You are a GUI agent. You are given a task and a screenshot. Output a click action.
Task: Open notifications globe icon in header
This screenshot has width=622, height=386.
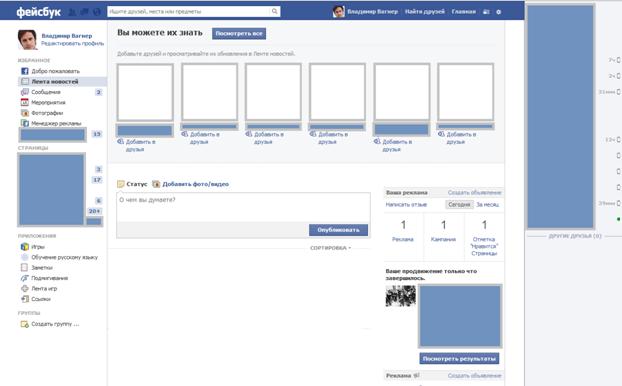click(97, 12)
